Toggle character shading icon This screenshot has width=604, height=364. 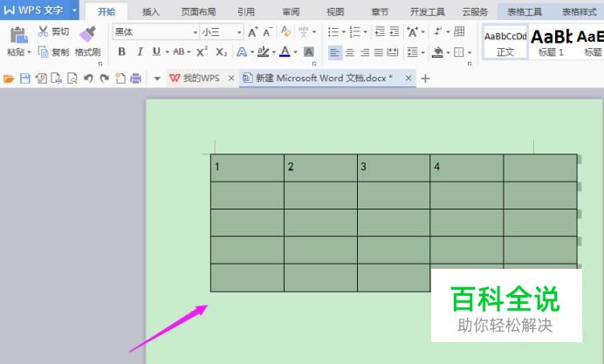click(309, 52)
